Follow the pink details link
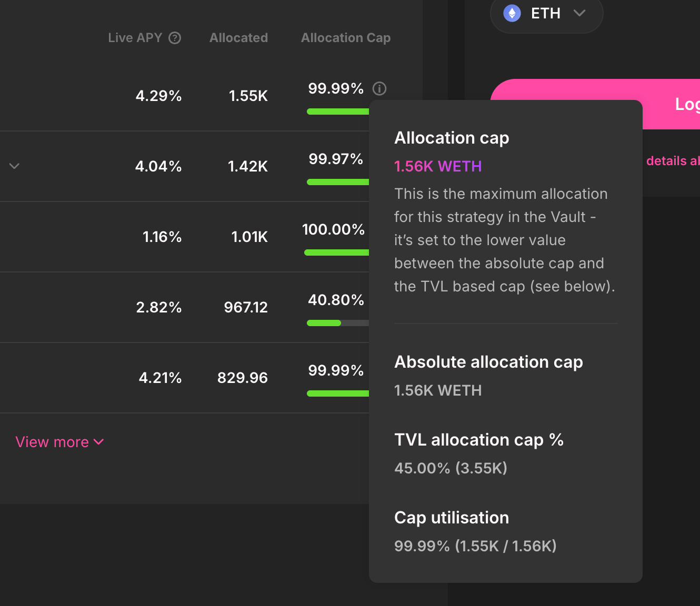Image resolution: width=700 pixels, height=606 pixels. (673, 161)
